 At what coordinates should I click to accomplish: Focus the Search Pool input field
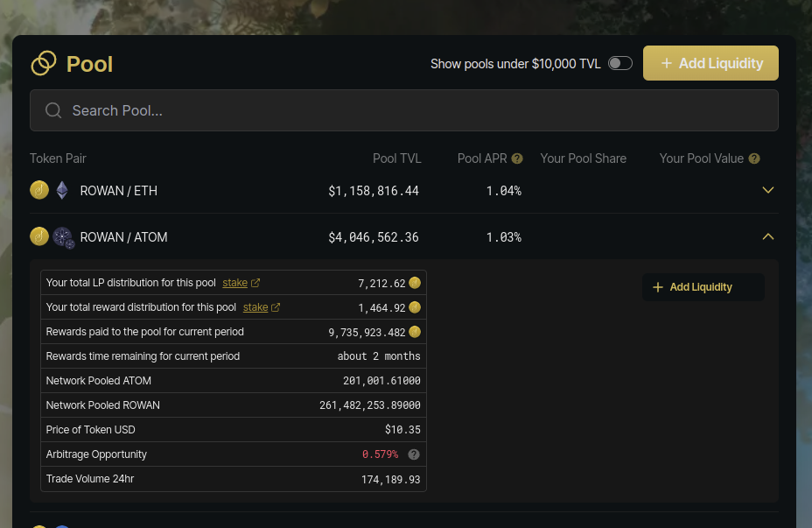tap(404, 110)
